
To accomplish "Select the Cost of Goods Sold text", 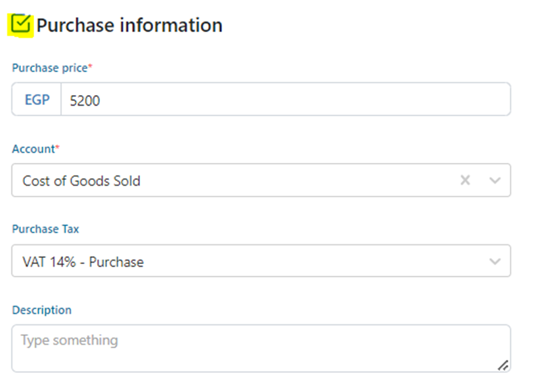I will pos(81,181).
